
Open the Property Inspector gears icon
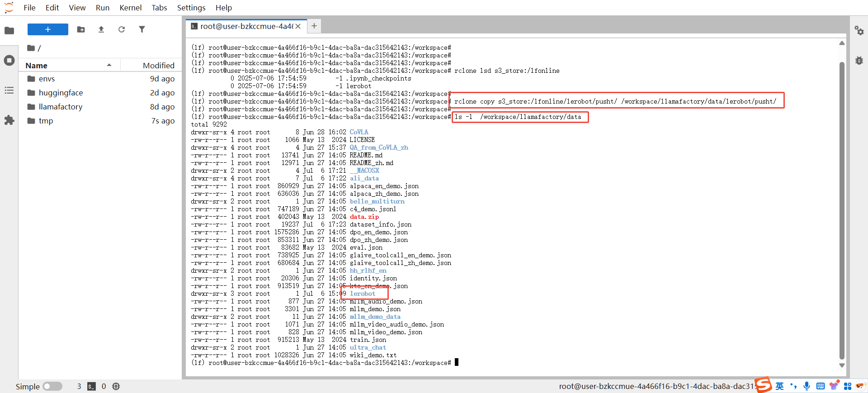(859, 31)
